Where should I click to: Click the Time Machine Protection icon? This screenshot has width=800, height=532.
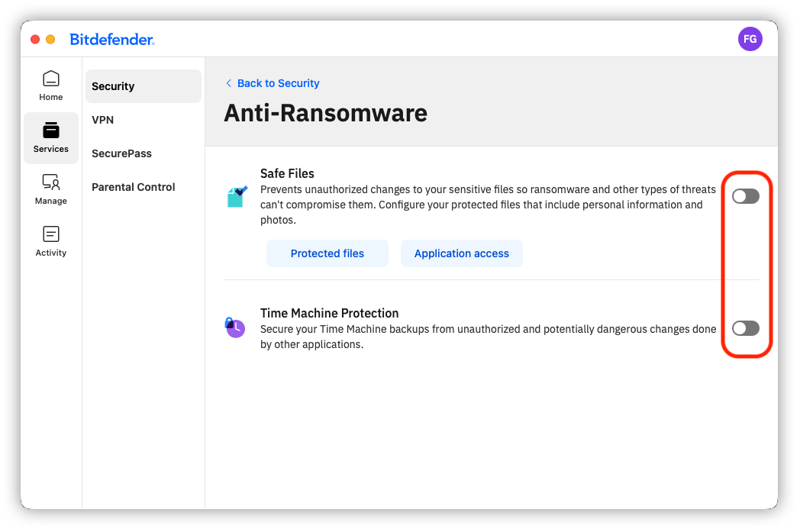point(235,327)
